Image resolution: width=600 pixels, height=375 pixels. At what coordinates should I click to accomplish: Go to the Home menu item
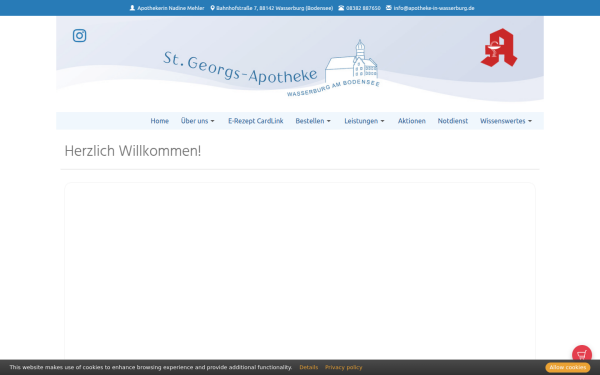(x=160, y=121)
